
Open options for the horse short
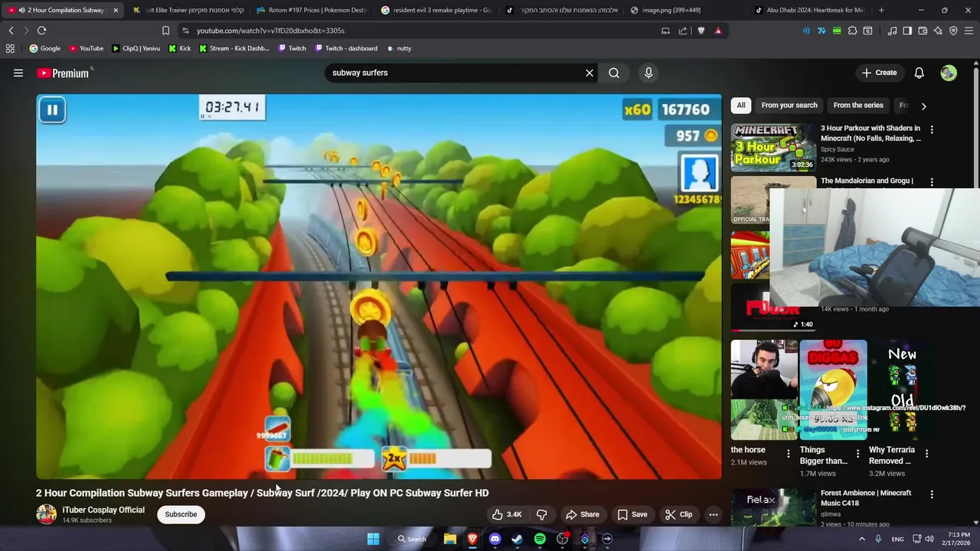[x=788, y=454]
